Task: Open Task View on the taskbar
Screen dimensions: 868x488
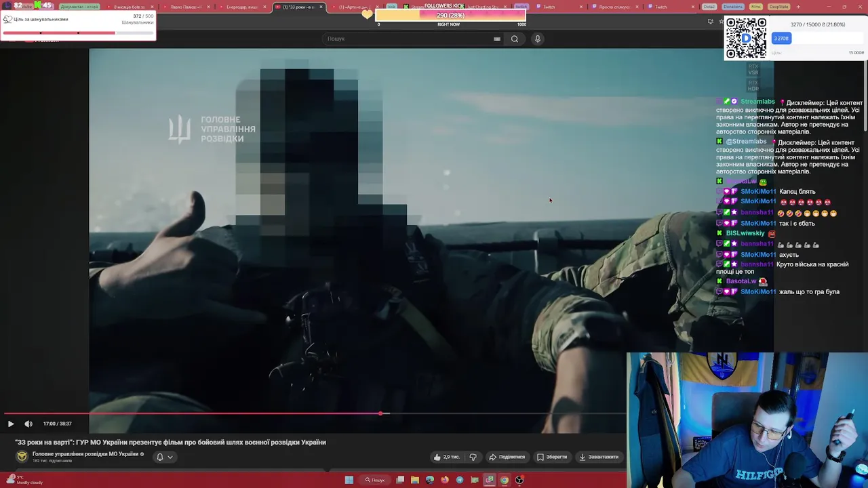Action: pos(401,480)
